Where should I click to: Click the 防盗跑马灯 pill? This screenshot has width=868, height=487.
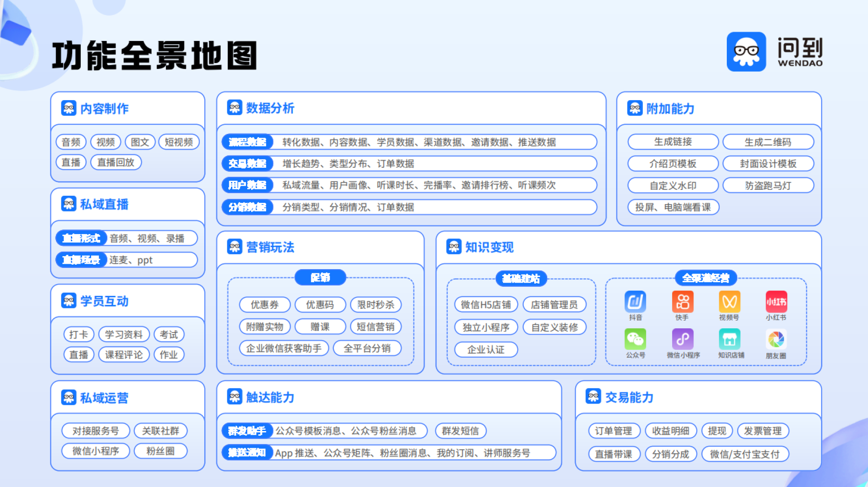[768, 185]
